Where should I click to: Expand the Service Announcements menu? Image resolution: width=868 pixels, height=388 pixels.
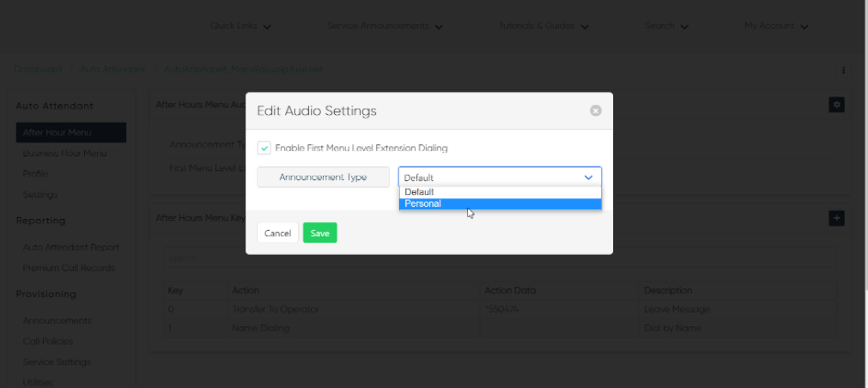tap(385, 26)
